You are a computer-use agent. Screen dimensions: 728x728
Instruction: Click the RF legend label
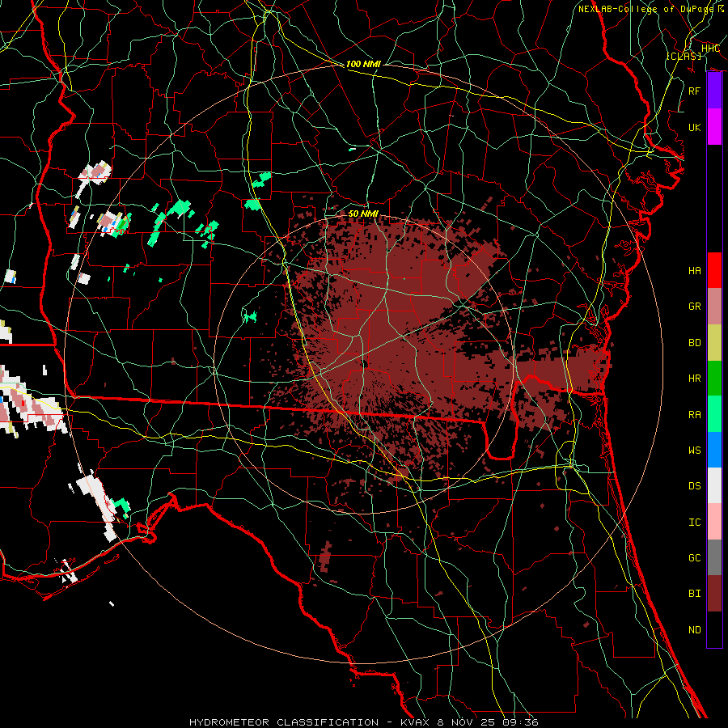[x=695, y=91]
